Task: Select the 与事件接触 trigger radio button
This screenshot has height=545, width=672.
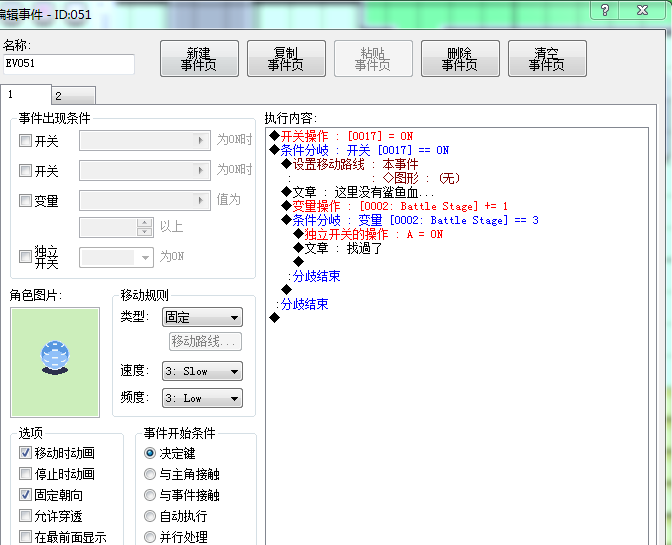Action: (x=150, y=495)
